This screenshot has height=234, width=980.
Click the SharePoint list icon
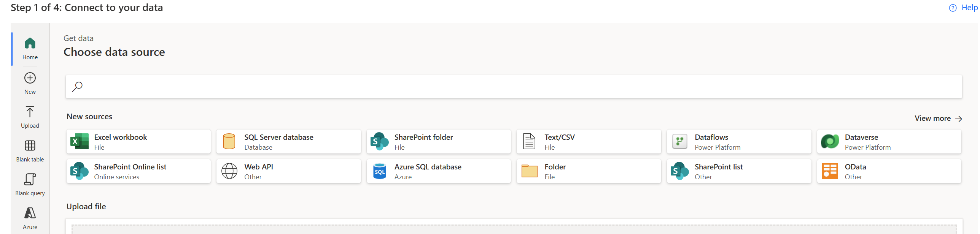tap(679, 171)
